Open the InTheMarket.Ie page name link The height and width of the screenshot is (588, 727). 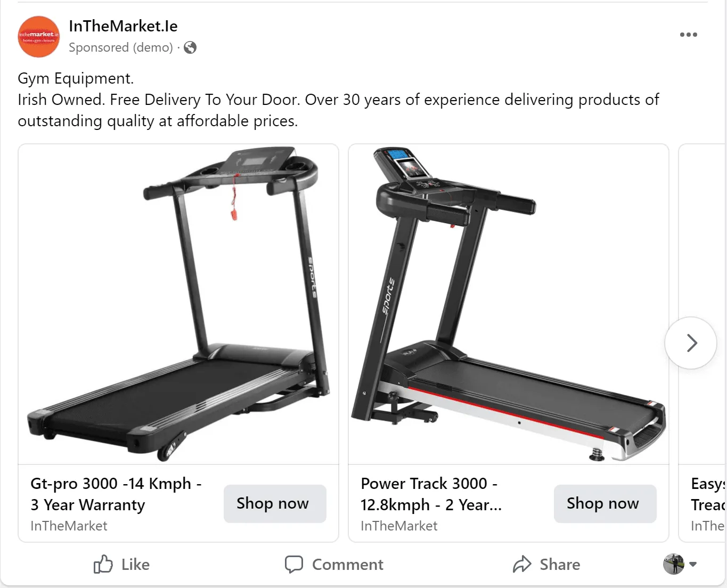click(x=123, y=26)
